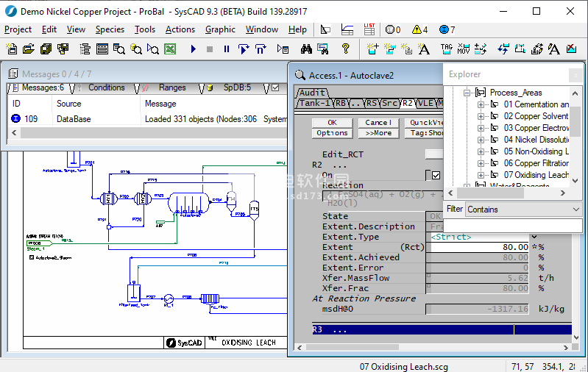Click the Save Project disks icon

tap(46, 49)
